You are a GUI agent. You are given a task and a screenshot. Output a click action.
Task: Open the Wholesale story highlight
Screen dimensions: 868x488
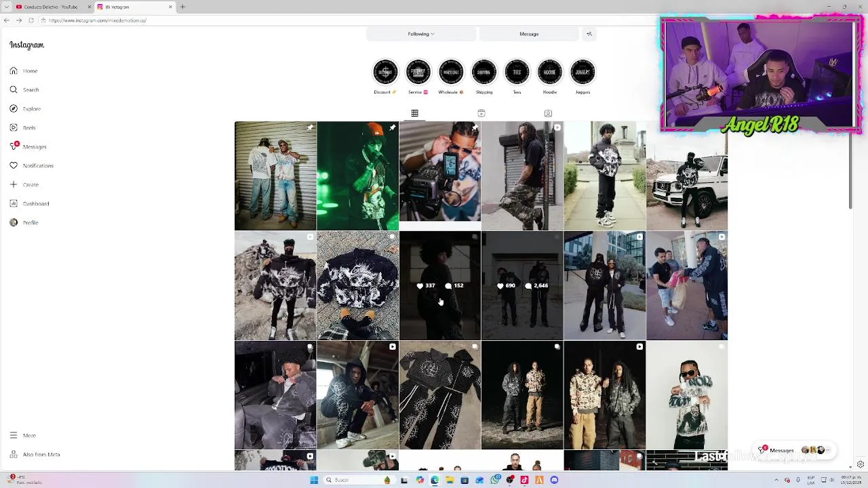(x=451, y=72)
